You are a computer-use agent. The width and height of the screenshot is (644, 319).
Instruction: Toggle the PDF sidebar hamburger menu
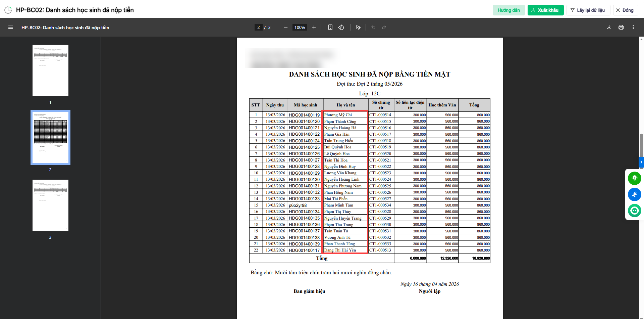click(x=11, y=28)
